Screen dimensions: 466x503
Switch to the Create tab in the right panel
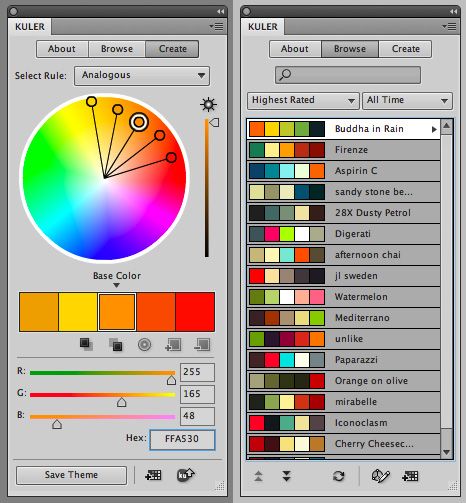[406, 49]
